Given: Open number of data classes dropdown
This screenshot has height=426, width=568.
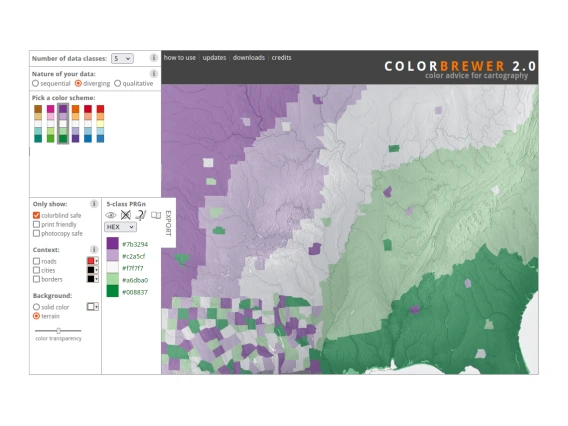Looking at the screenshot, I should (x=122, y=58).
